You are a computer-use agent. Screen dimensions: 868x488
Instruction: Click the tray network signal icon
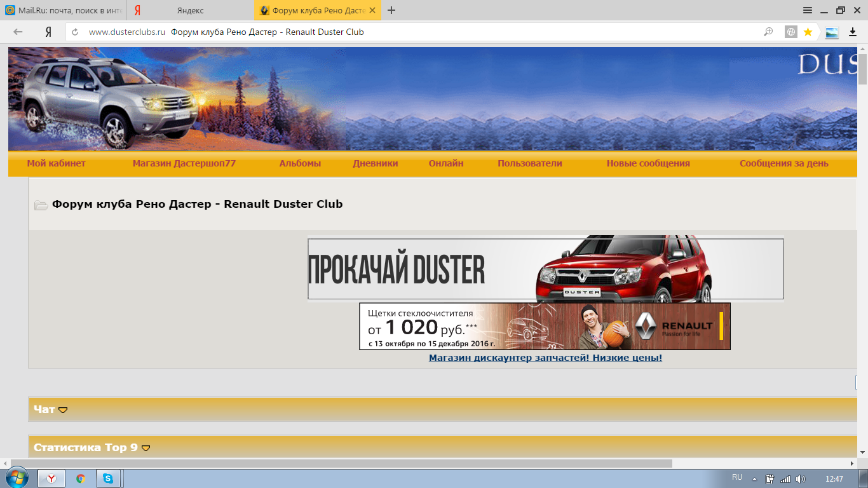(785, 478)
